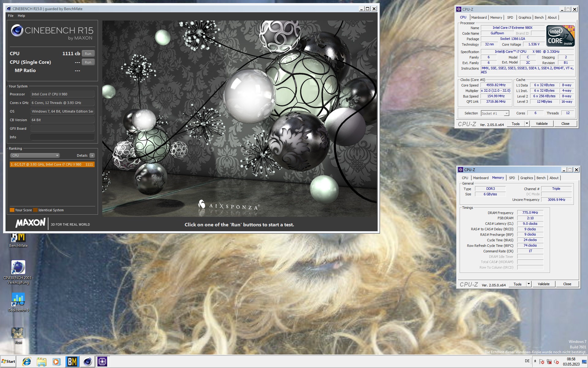Open the Ranking CPU dropdown
588x368 pixels.
tap(35, 155)
